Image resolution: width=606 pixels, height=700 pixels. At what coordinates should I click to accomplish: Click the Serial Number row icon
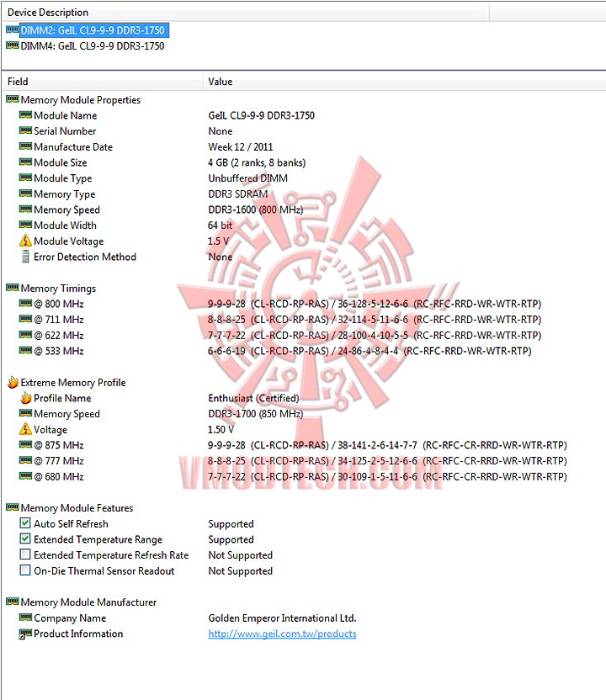tap(25, 130)
